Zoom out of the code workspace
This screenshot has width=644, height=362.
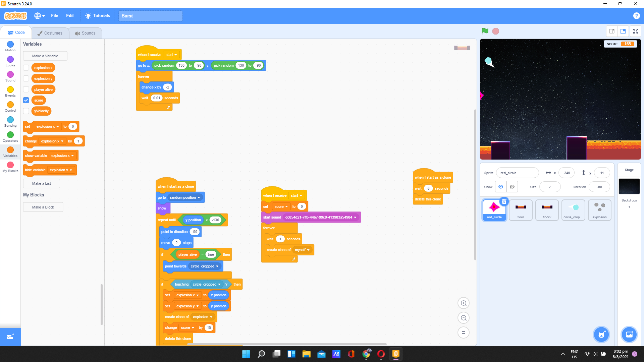[x=464, y=318]
